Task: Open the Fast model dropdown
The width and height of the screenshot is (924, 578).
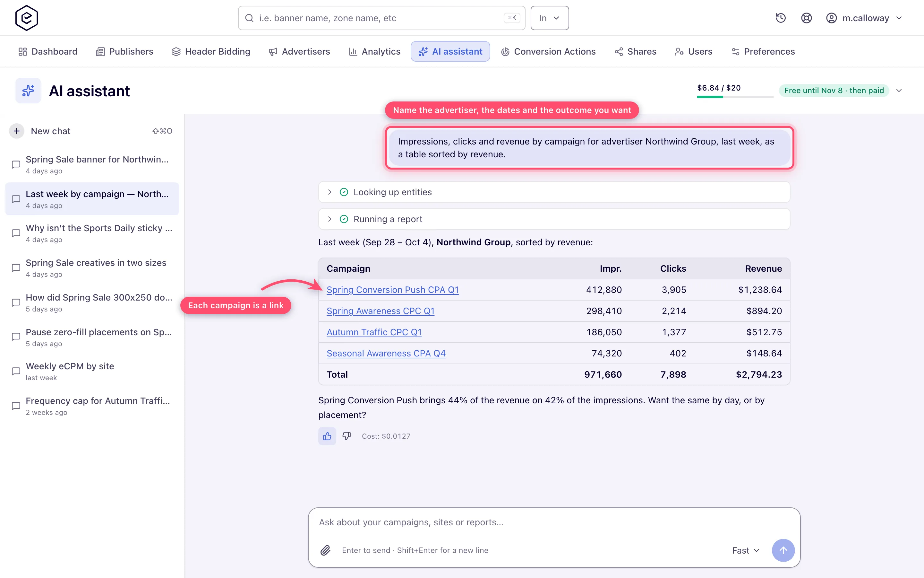Action: 746,550
